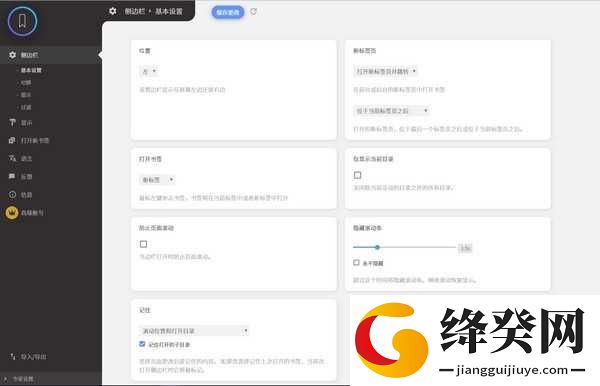Select the first sidebar sub-item, basic settings
The image size is (600, 386).
31,70
